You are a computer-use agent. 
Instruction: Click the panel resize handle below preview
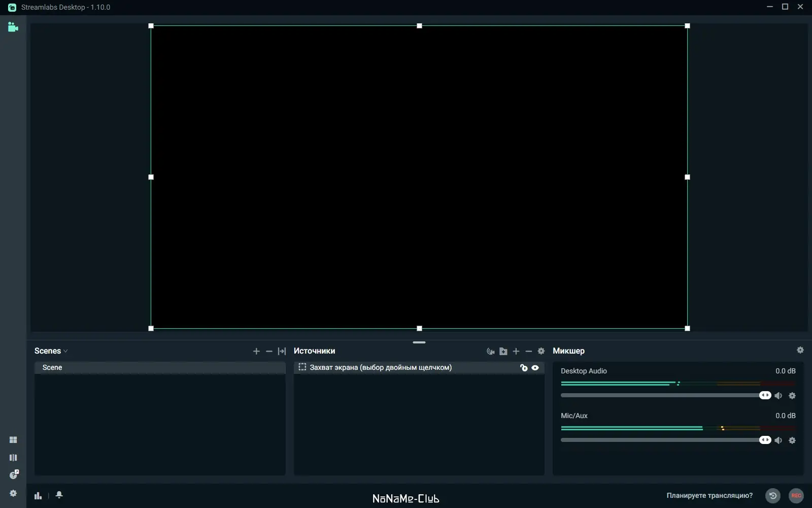coord(419,342)
